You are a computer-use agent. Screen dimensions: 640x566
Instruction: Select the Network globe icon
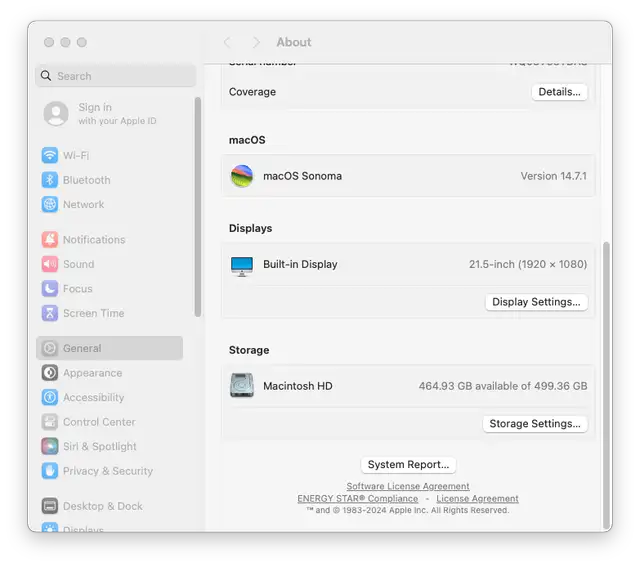pyautogui.click(x=50, y=204)
